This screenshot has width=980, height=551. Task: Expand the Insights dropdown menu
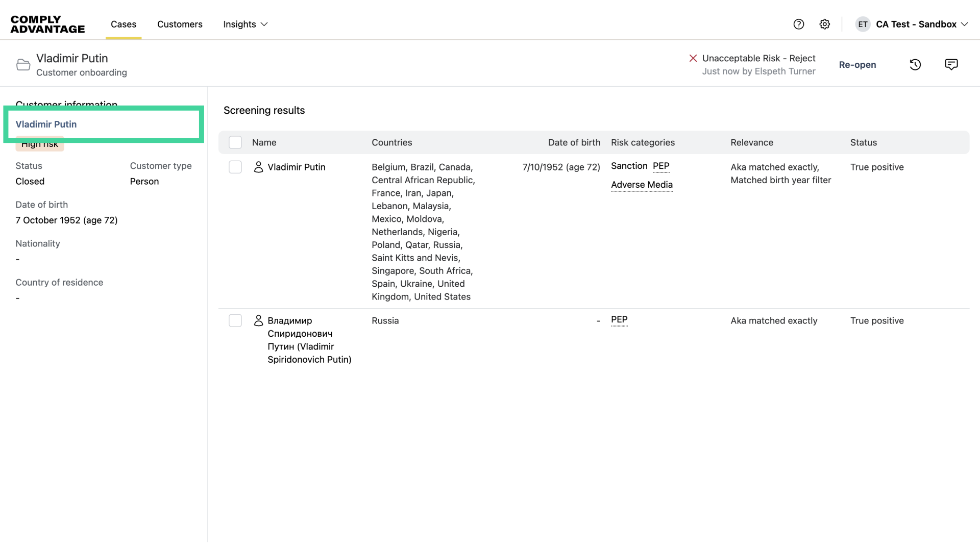click(246, 24)
